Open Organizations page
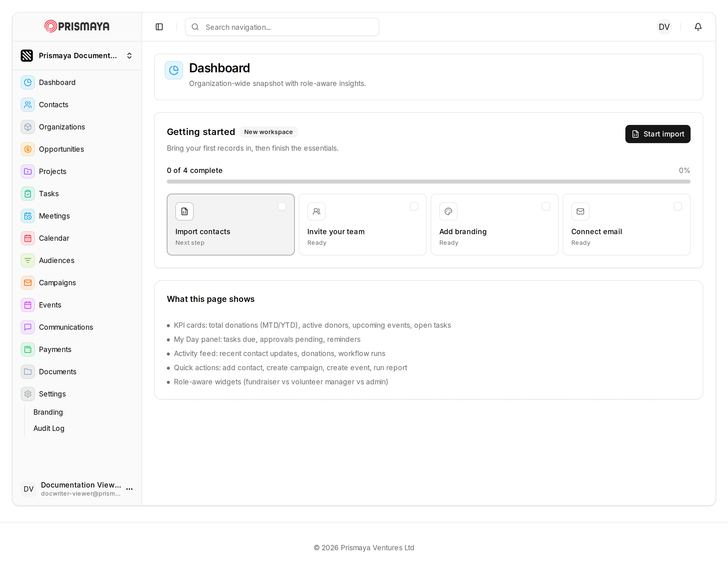728x573 pixels. click(77, 127)
